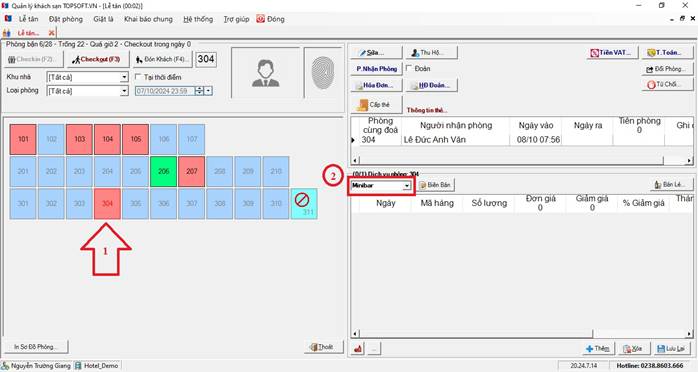
Task: Select vacant room 210
Action: 276,171
